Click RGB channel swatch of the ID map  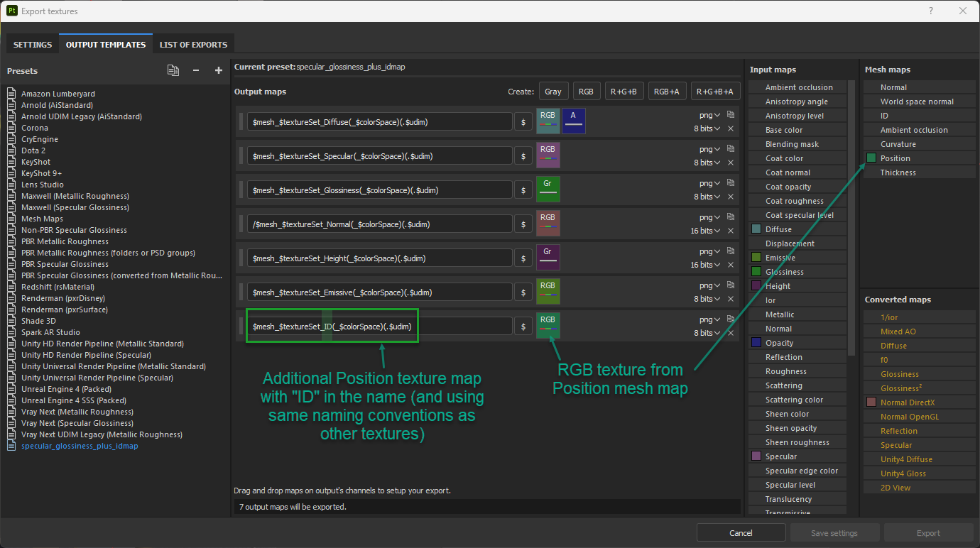tap(548, 326)
